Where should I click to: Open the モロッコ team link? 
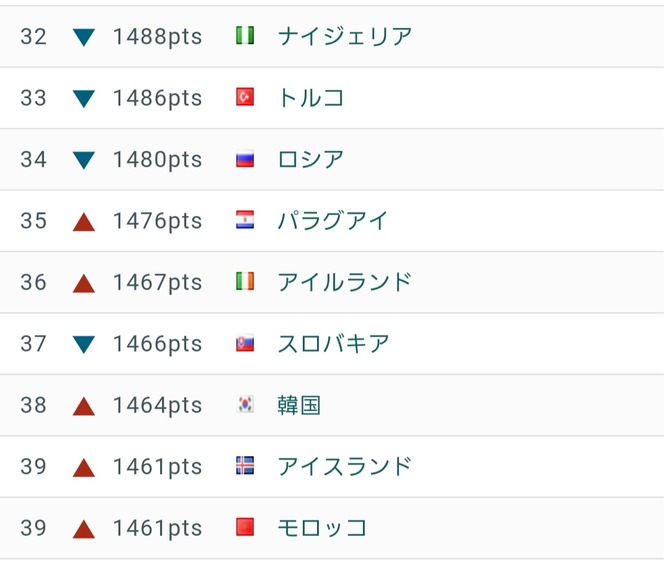(x=322, y=527)
